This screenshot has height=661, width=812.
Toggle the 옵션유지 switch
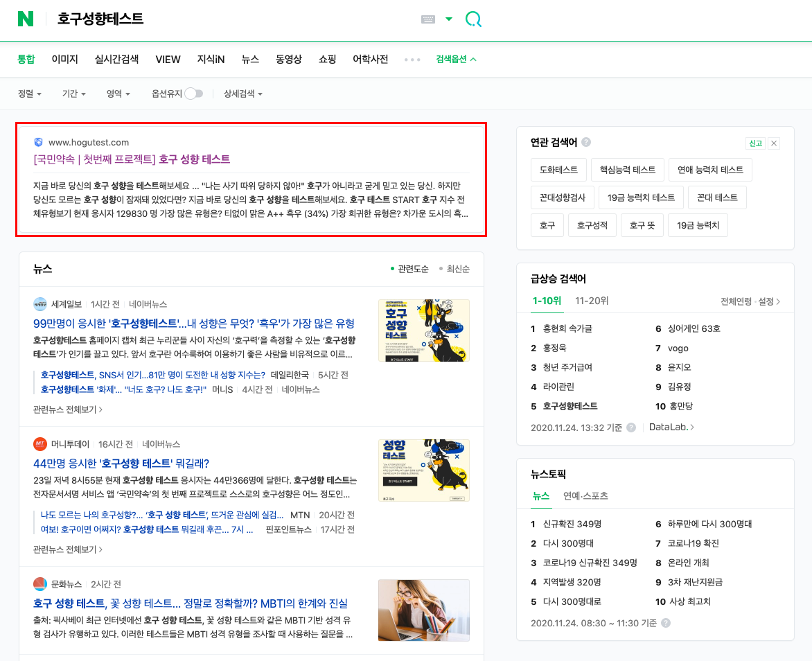[x=194, y=94]
